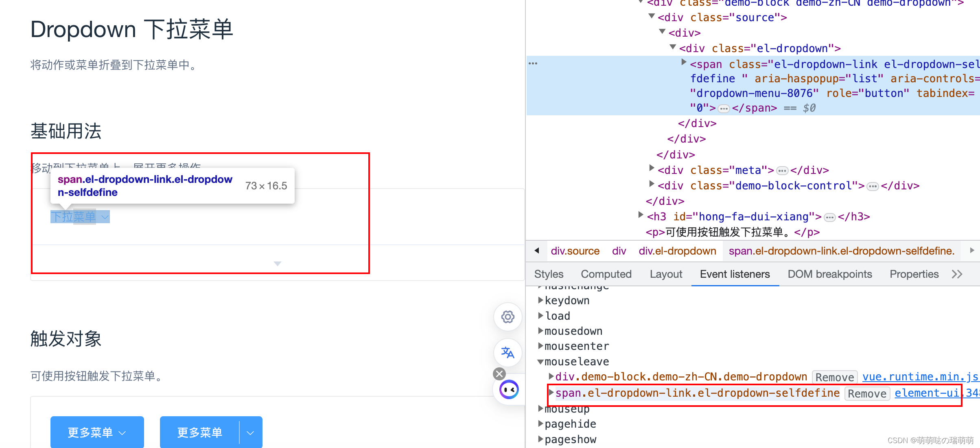Expand the h3 hong-fa-dui-xiang ellipsis badge
Viewport: 980px width, 448px height.
(x=829, y=217)
